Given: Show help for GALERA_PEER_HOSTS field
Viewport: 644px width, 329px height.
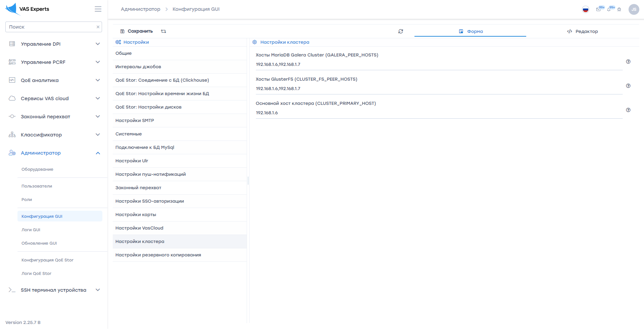Looking at the screenshot, I should (x=628, y=61).
